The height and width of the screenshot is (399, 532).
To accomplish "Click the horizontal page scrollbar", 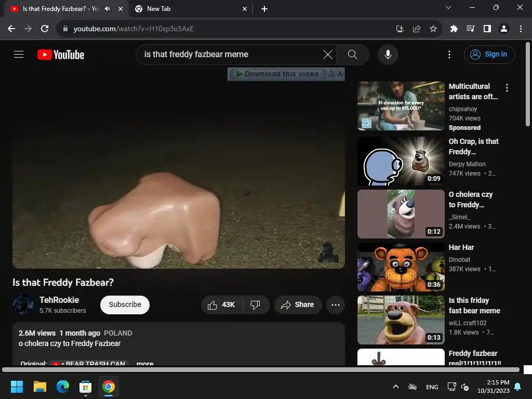I will [x=261, y=369].
